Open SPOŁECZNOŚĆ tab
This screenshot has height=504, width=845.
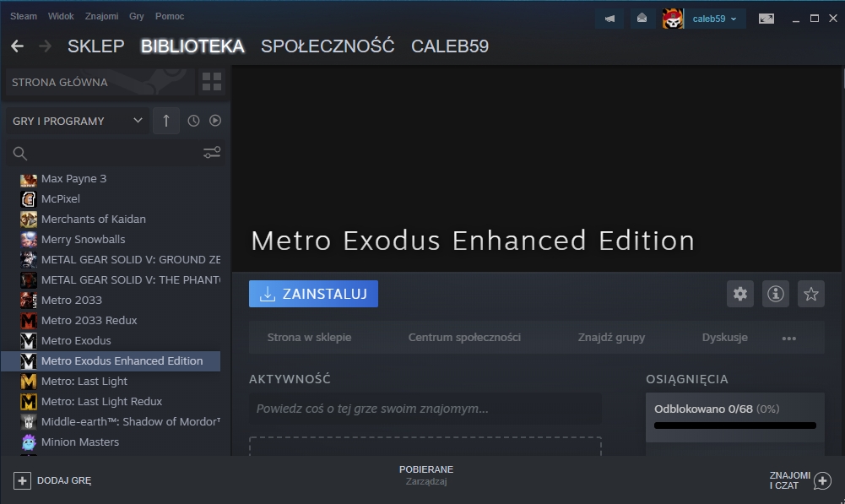[328, 46]
